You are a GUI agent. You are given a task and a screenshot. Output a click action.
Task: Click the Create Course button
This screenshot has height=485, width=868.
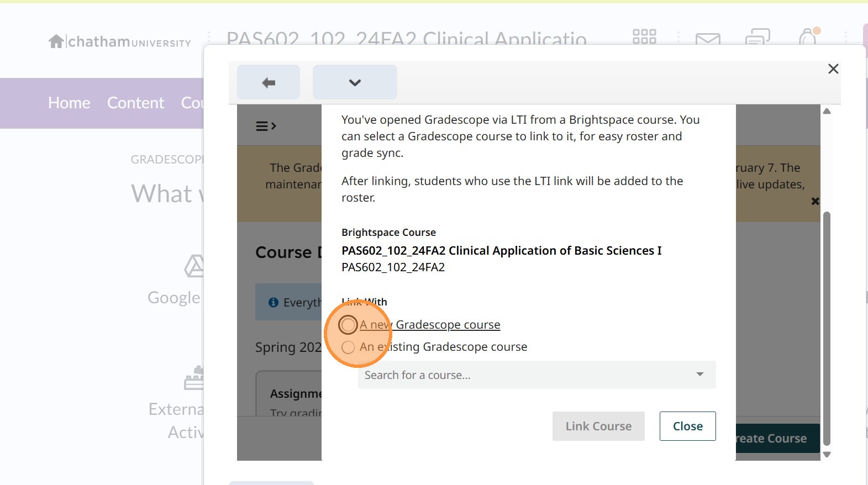click(777, 439)
